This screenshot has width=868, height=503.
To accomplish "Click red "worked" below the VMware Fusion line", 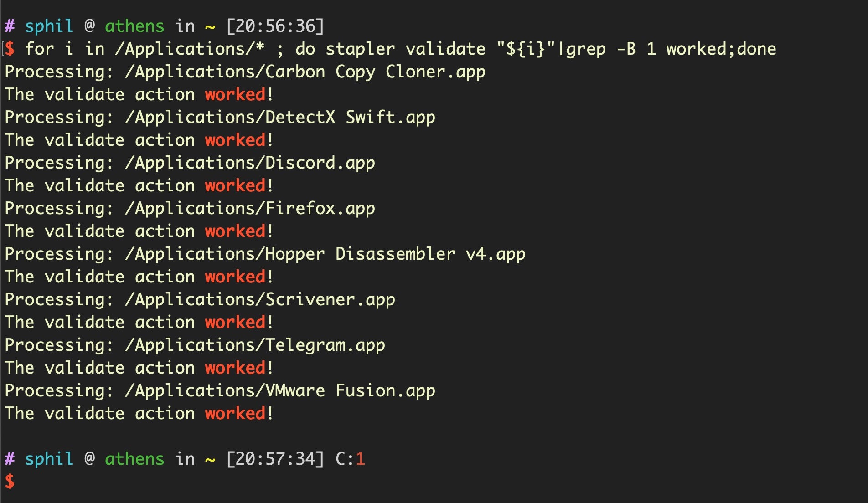I will pos(235,414).
